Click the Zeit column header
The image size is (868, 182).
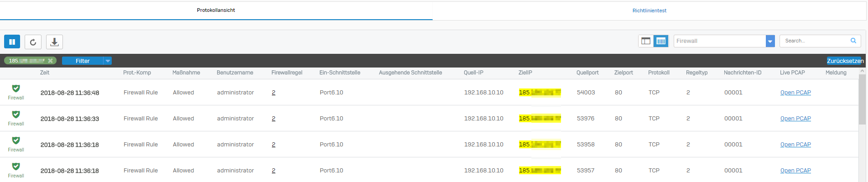pyautogui.click(x=45, y=73)
